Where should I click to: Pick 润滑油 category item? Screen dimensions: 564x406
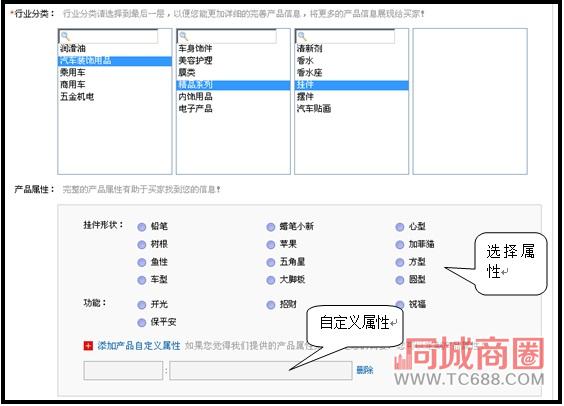point(73,48)
